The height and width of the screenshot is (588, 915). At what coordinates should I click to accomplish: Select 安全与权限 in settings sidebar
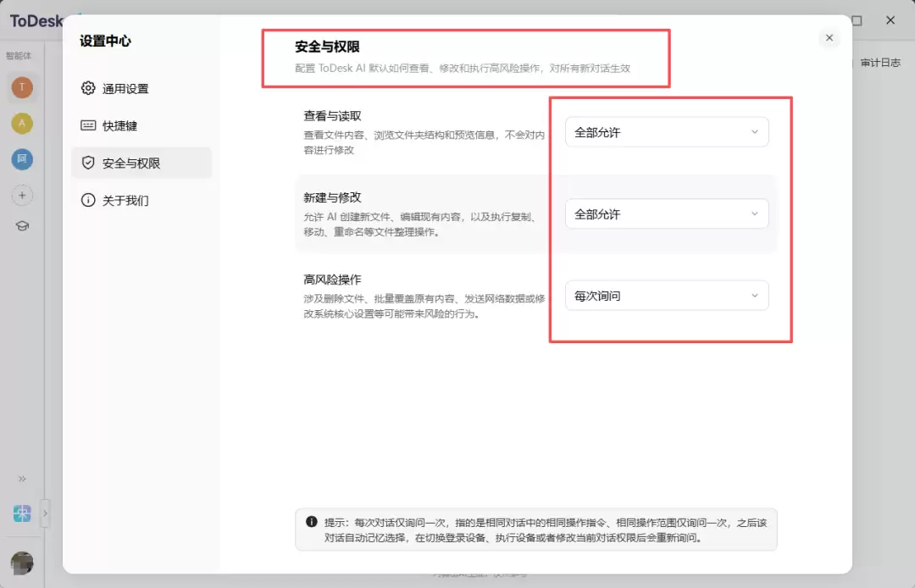pos(141,163)
